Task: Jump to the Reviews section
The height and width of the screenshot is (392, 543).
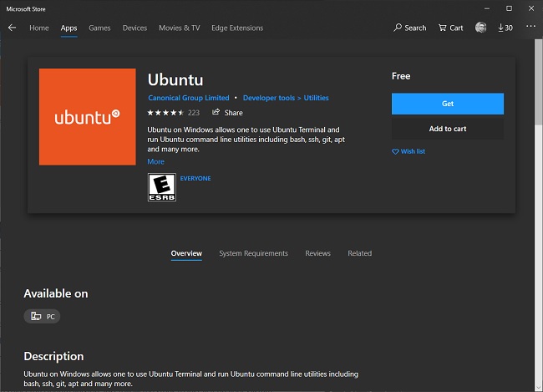Action: 318,253
